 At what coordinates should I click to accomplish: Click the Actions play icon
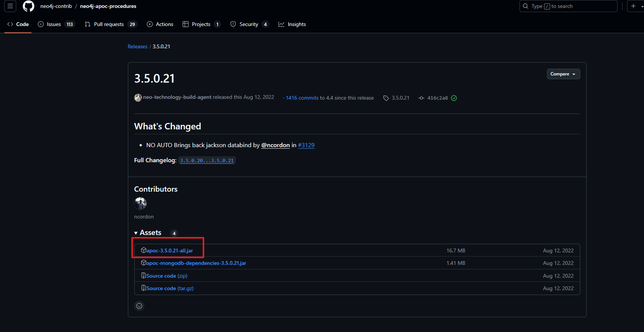[x=150, y=24]
